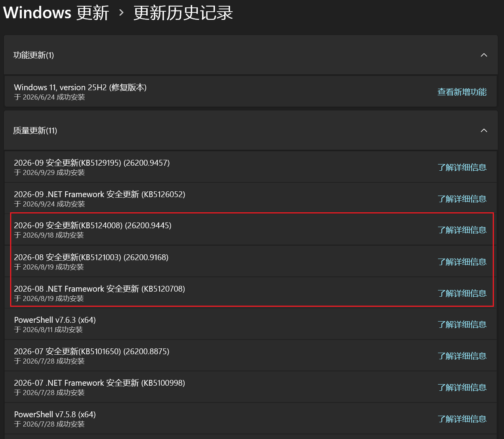Open 了解详细信息 for KB5126052 .NET update
The width and height of the screenshot is (504, 439).
pyautogui.click(x=462, y=199)
